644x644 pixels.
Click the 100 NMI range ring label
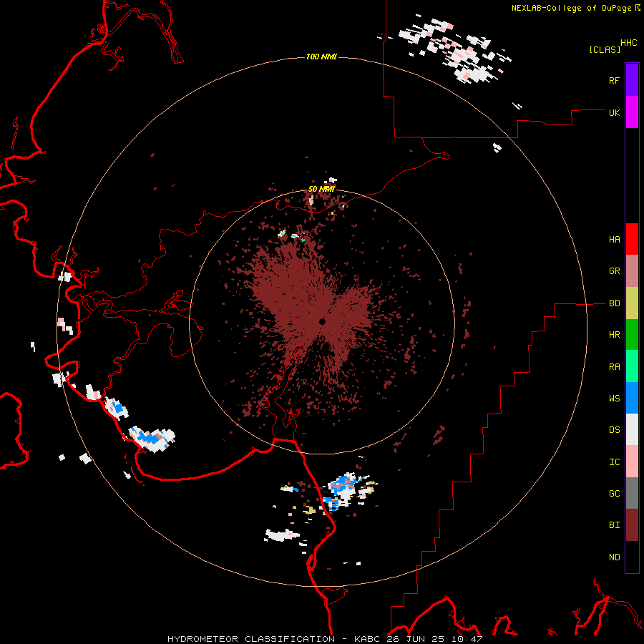(321, 57)
